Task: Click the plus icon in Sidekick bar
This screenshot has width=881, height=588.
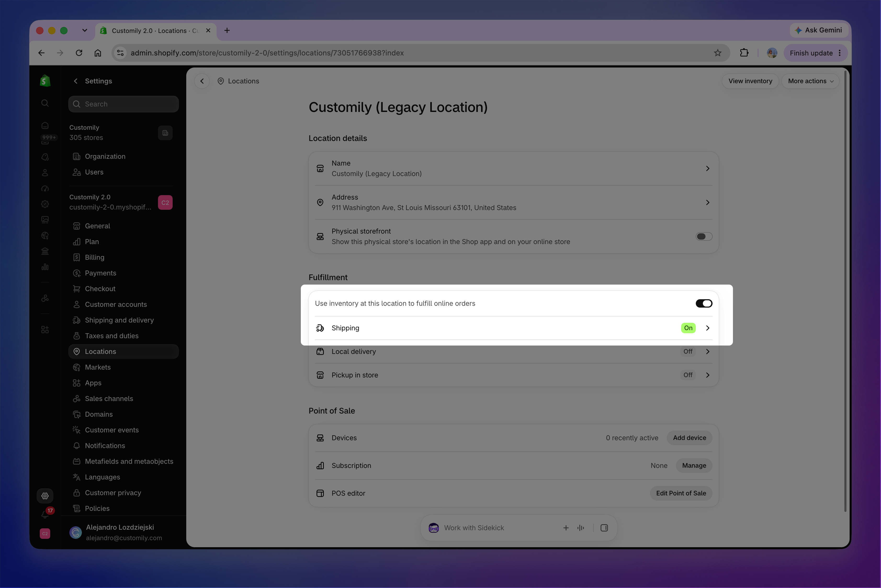Action: pyautogui.click(x=566, y=528)
